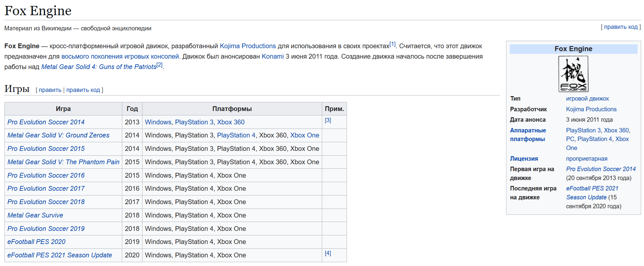Open проприетарная license link
644x266 pixels.
point(586,159)
